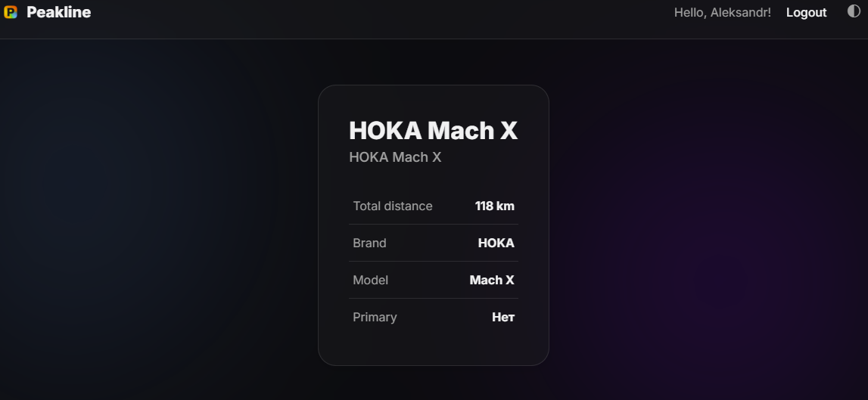Click the Peakline logo icon

coord(11,12)
